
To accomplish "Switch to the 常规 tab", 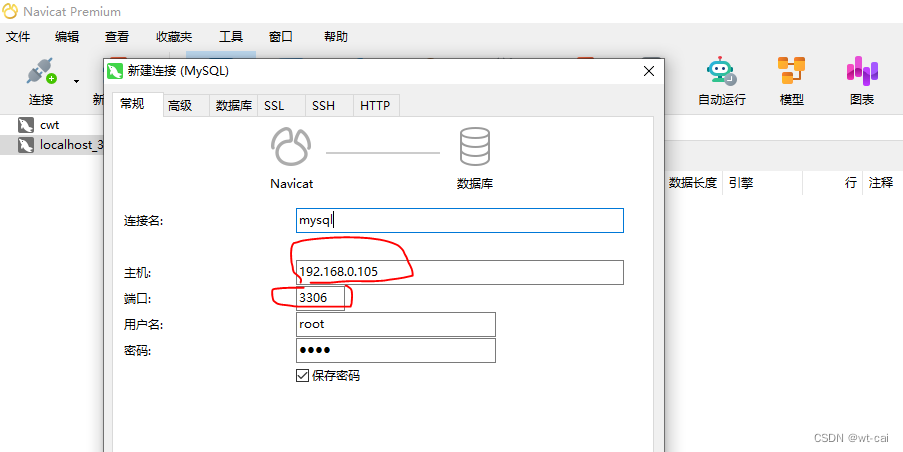I will pos(138,105).
